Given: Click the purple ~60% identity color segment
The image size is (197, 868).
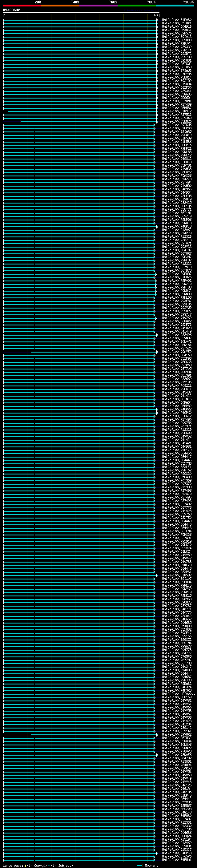Looking at the screenshot, I should tap(99, 6).
